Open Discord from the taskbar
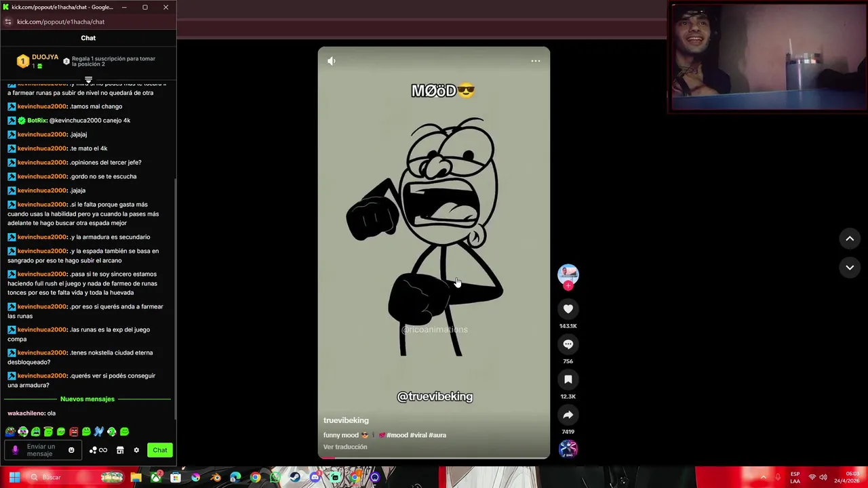The width and height of the screenshot is (868, 488). (x=315, y=477)
